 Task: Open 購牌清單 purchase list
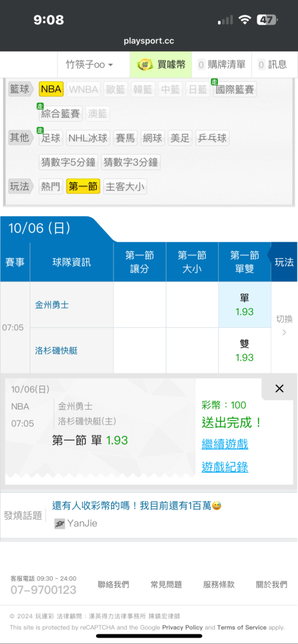tap(222, 64)
